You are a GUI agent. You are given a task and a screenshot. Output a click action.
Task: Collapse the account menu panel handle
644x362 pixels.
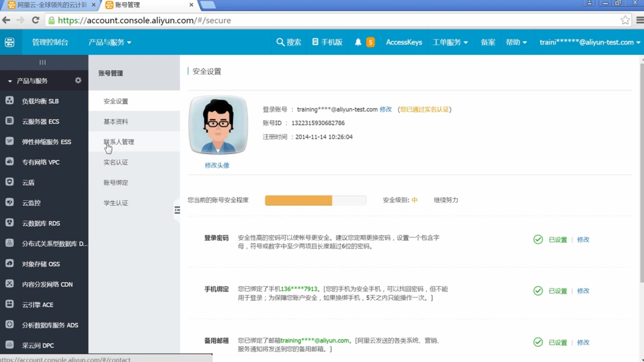tap(177, 210)
